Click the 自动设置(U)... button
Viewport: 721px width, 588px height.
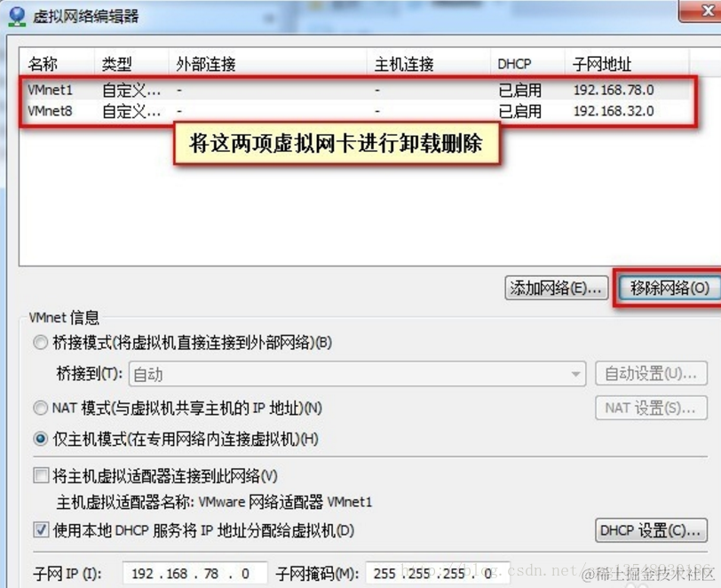point(651,374)
